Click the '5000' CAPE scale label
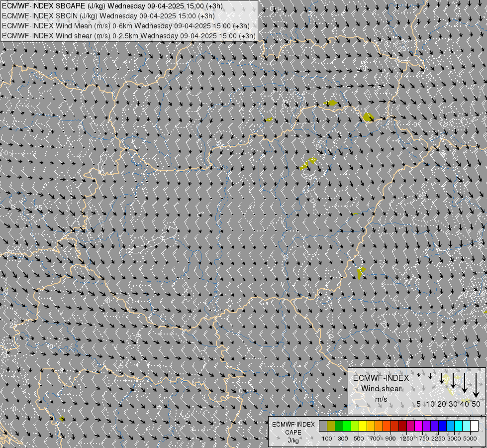This screenshot has width=487, height=448. (x=470, y=439)
